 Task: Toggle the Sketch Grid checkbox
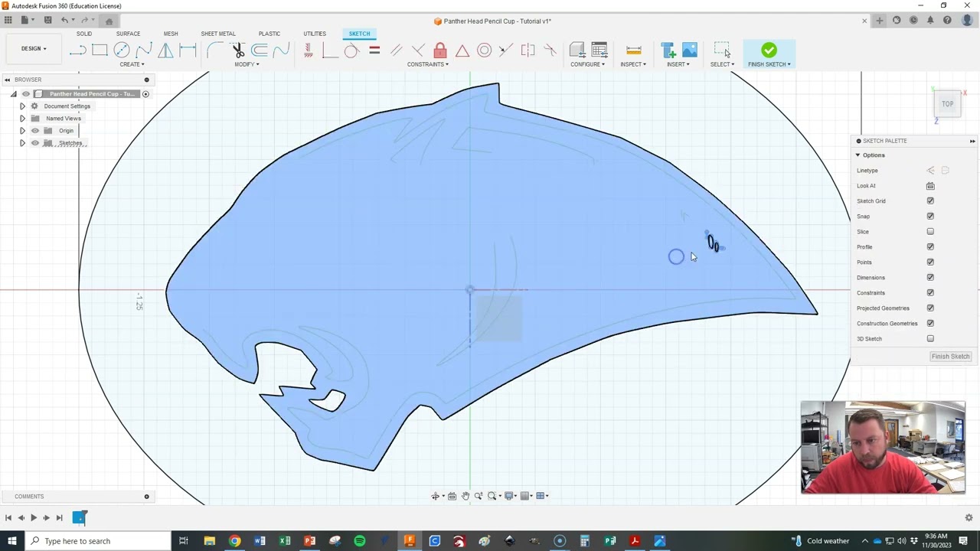pos(930,201)
